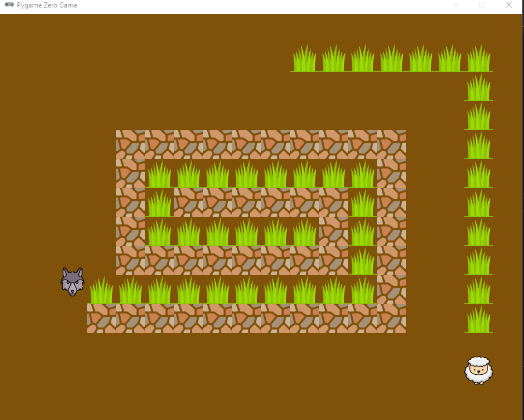524x420 pixels.
Task: Click the bottom grass tile of the right column
Action: pos(478,320)
